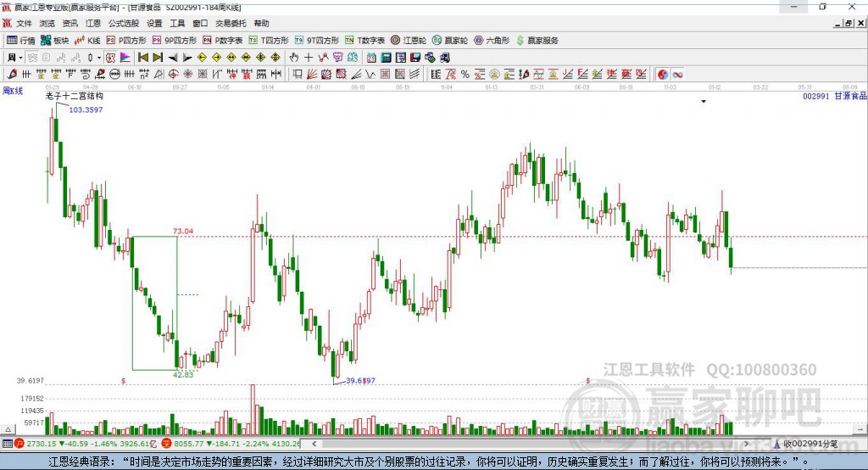Open the 行情 quotes view
Screen dimensions: 868x470
(x=20, y=41)
